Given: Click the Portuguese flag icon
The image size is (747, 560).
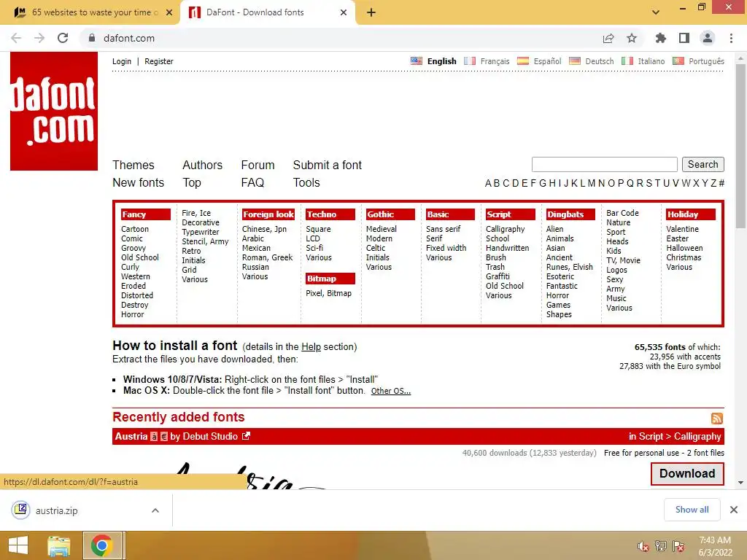Looking at the screenshot, I should [x=678, y=61].
